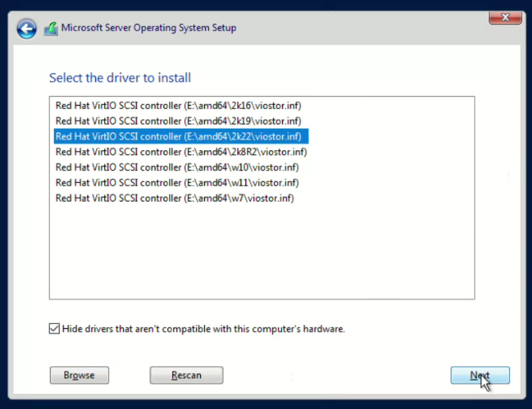Choose the w11 viostor.inf driver entry
532x409 pixels.
click(176, 183)
